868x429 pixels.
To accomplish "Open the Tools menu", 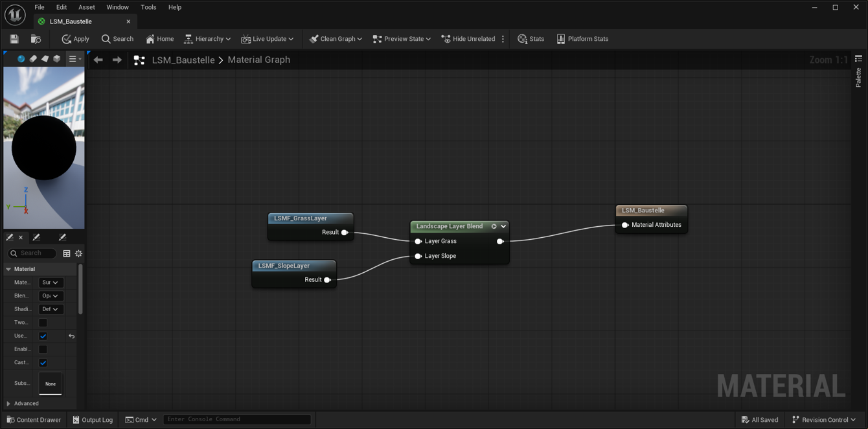I will pyautogui.click(x=148, y=7).
